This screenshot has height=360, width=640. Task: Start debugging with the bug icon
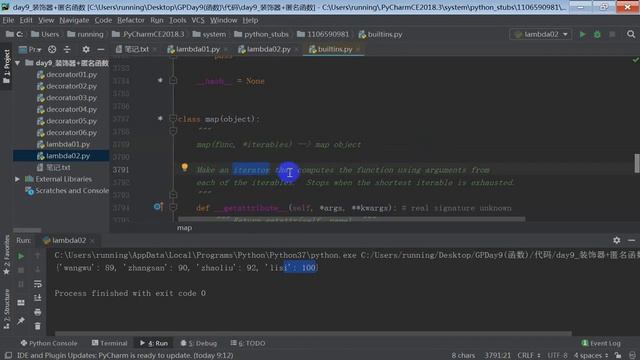[597, 34]
